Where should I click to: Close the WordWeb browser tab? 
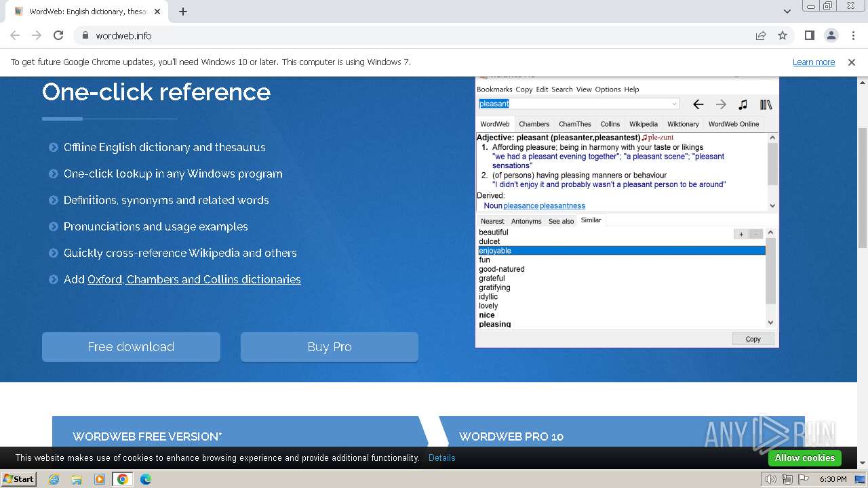(x=157, y=12)
